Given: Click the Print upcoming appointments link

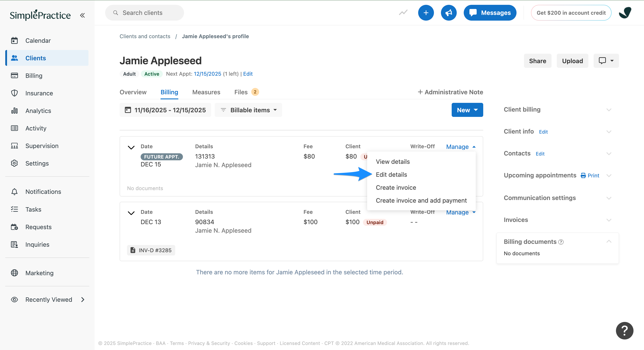Looking at the screenshot, I should (590, 175).
